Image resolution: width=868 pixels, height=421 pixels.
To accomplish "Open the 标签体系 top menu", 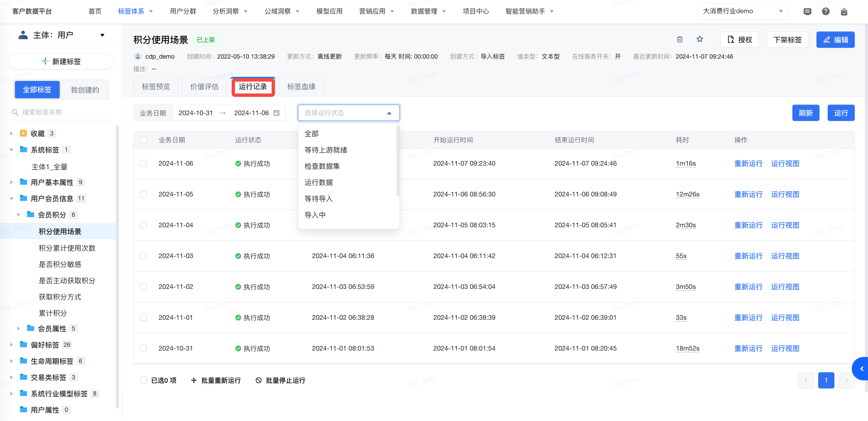I will 135,11.
